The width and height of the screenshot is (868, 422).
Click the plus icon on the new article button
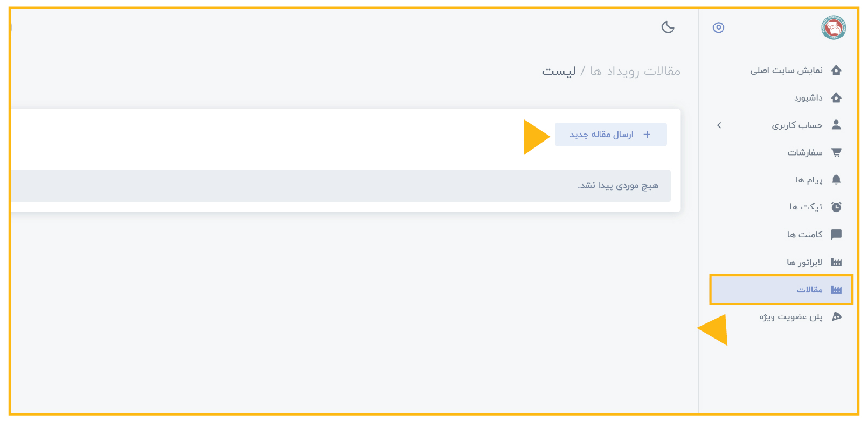[647, 135]
